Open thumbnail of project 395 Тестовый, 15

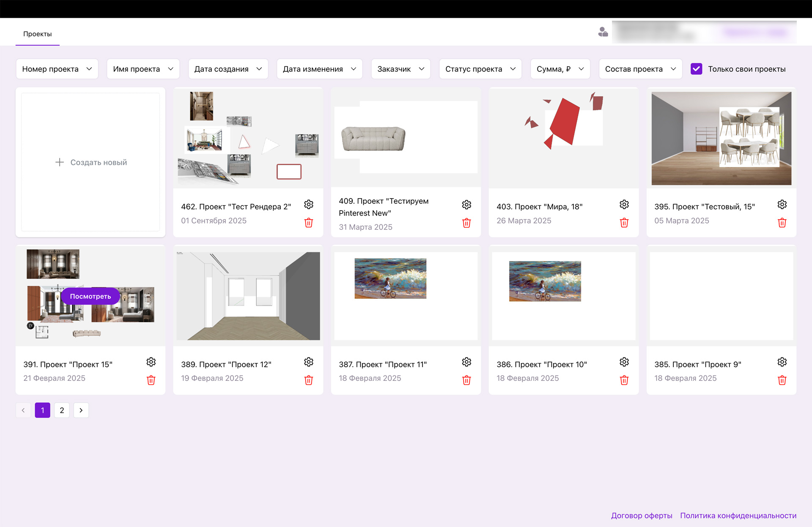click(721, 138)
